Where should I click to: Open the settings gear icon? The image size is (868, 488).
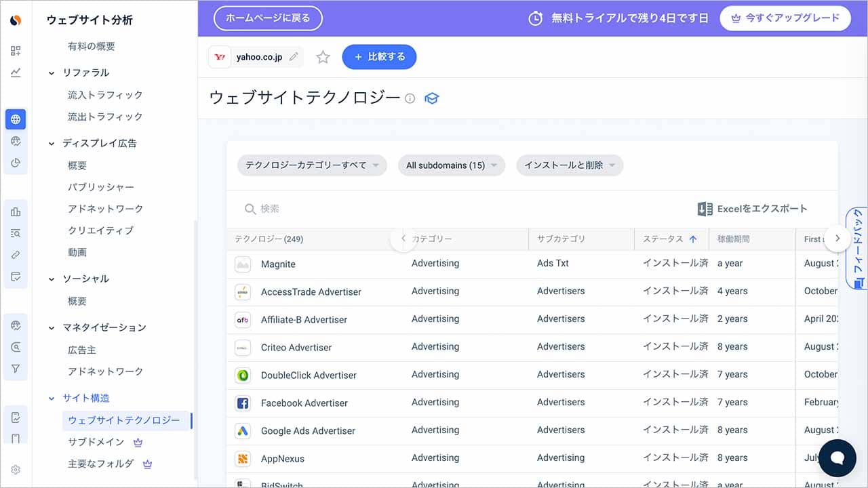pos(16,470)
